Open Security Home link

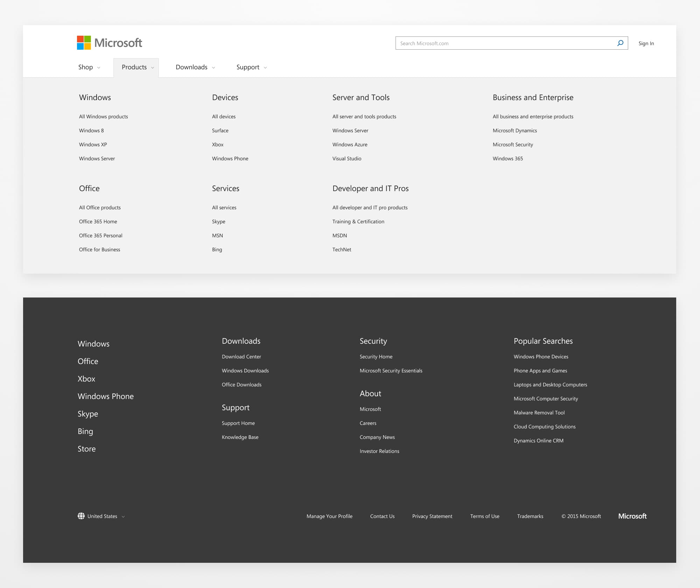click(376, 357)
